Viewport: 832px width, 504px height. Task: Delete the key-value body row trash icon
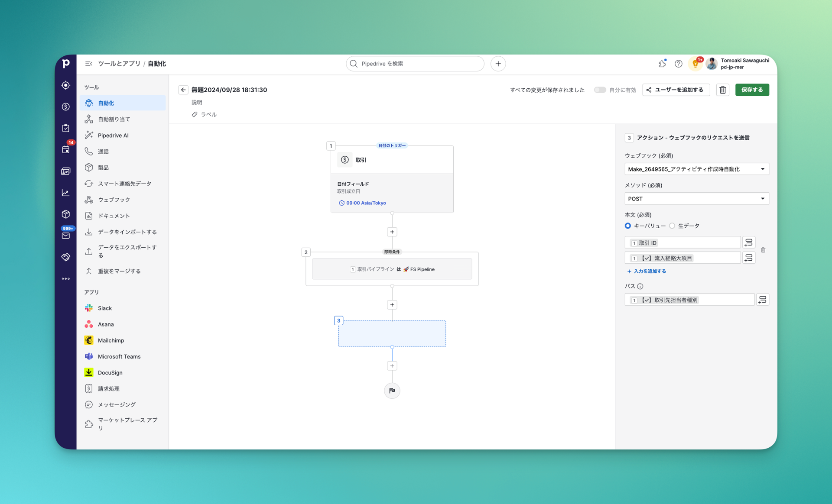(x=763, y=250)
